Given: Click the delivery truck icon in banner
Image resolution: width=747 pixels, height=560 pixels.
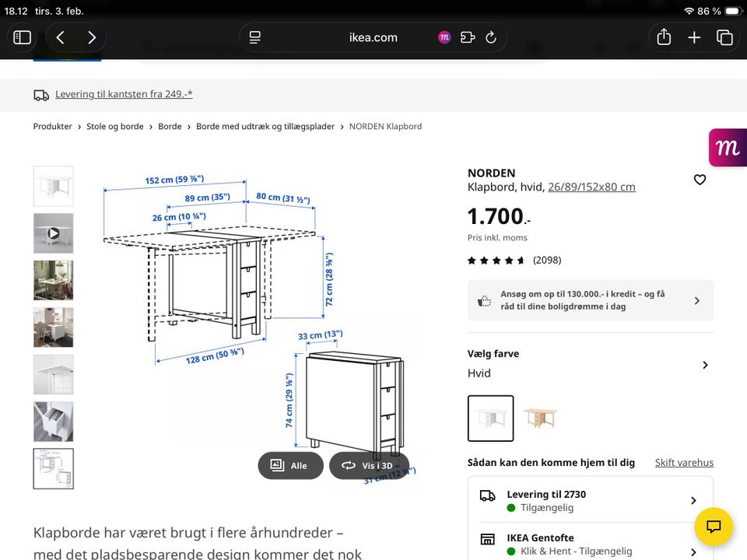Looking at the screenshot, I should [41, 95].
